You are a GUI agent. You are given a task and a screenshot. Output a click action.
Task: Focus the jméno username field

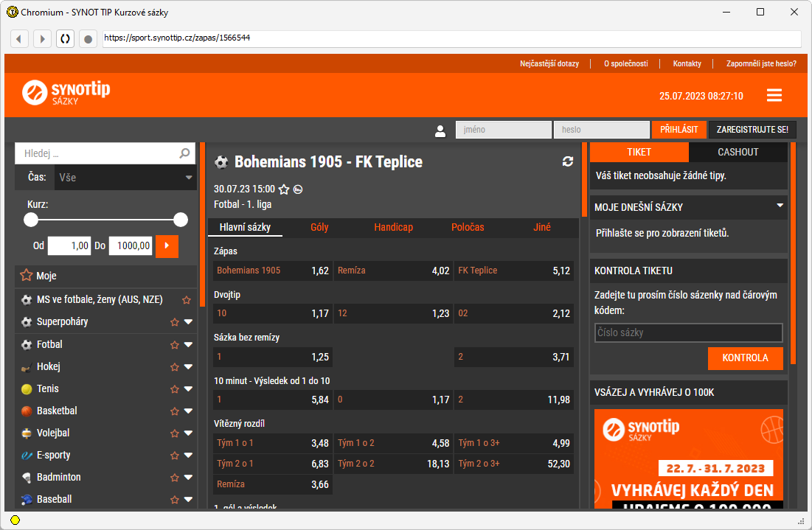(x=504, y=130)
